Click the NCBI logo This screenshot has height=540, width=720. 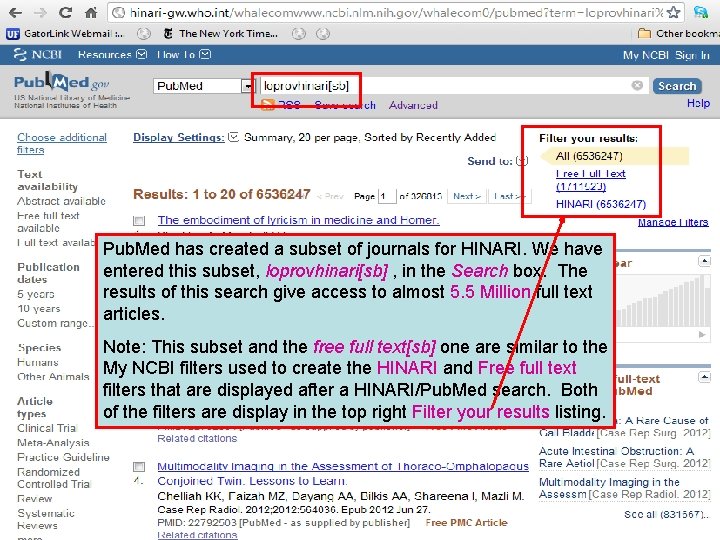(38, 55)
